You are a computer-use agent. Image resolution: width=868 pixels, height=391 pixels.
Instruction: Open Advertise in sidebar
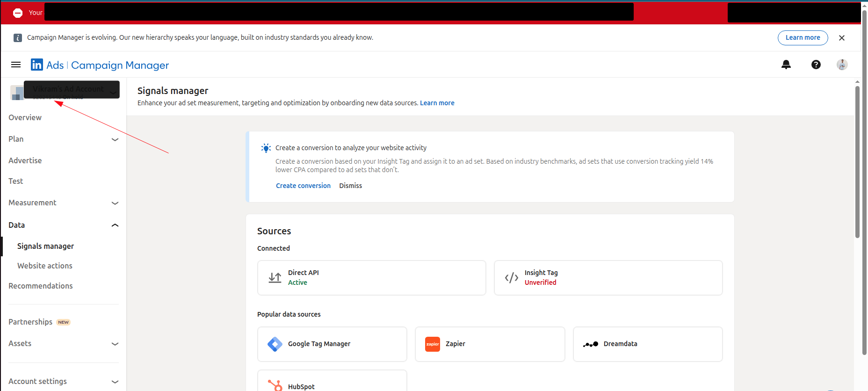[x=25, y=160]
